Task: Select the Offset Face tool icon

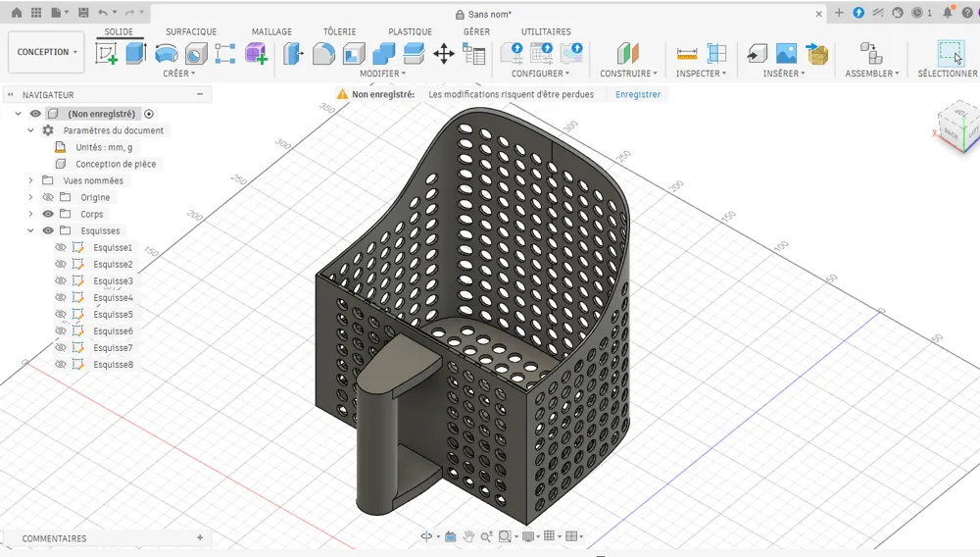Action: [414, 54]
